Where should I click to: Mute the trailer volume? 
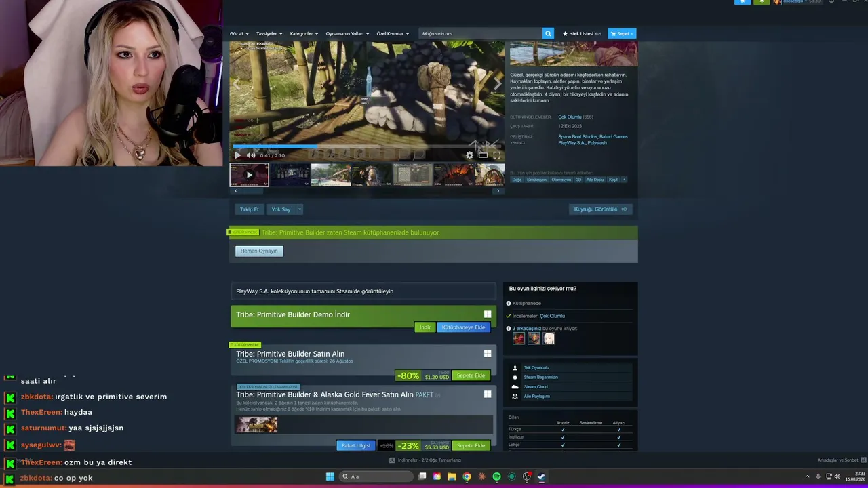pos(251,155)
